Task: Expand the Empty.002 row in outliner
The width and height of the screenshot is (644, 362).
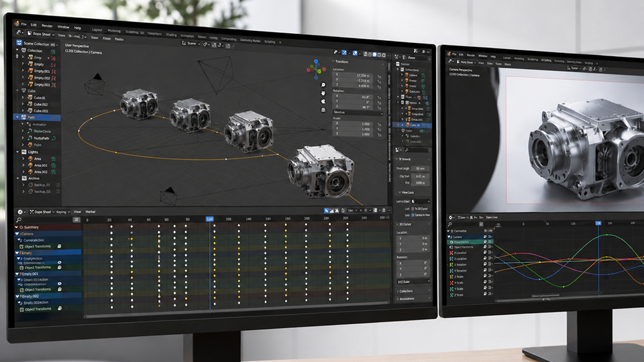Action: point(23,78)
